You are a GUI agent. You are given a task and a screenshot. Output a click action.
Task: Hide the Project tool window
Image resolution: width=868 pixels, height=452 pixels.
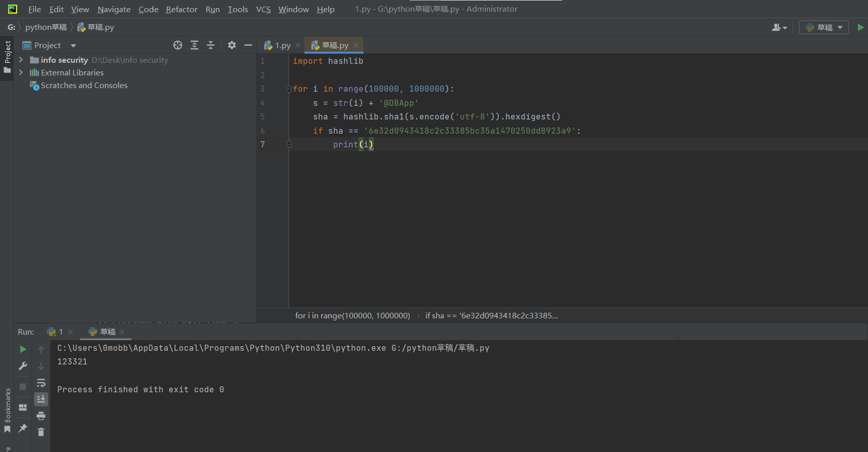point(248,45)
